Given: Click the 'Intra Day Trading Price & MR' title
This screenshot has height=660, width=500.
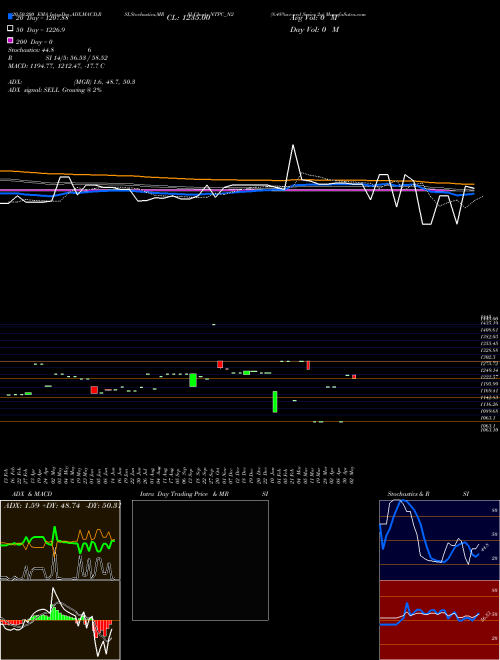Looking at the screenshot, I should [184, 494].
